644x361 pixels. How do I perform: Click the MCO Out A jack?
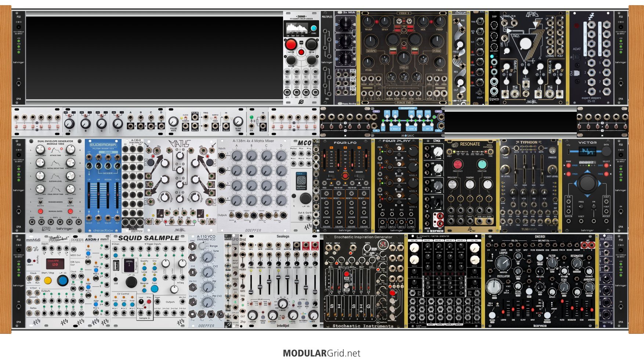pos(300,218)
